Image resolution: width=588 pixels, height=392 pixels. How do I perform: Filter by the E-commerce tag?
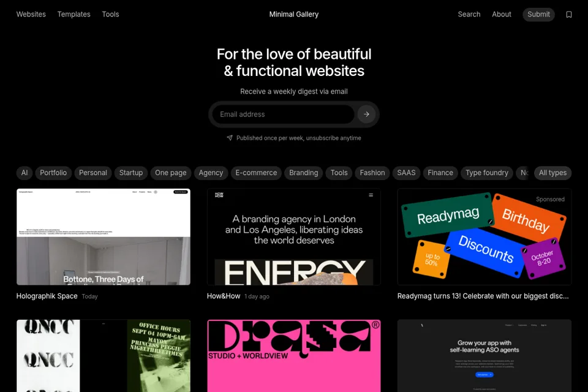click(x=256, y=173)
